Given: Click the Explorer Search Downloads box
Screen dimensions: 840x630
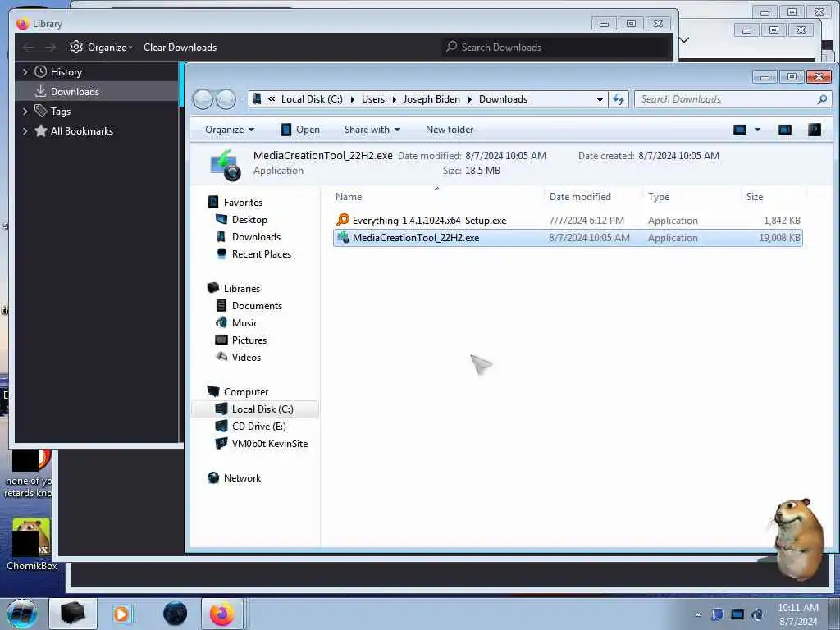Looking at the screenshot, I should point(733,99).
